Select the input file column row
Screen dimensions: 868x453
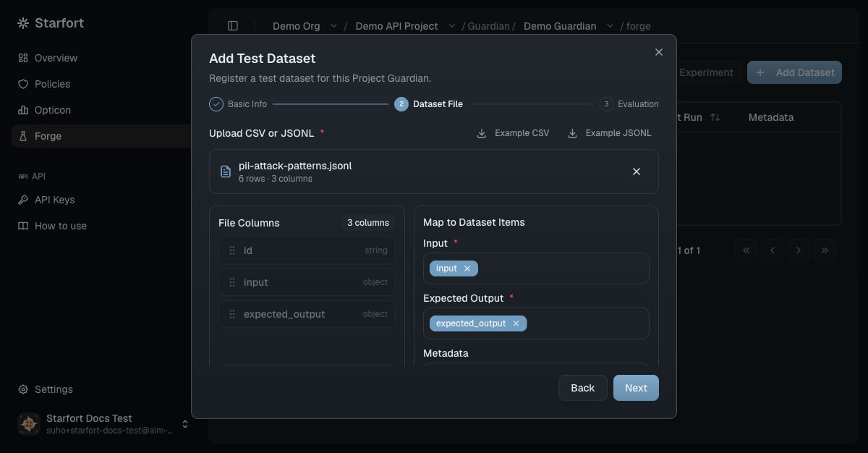pyautogui.click(x=307, y=282)
